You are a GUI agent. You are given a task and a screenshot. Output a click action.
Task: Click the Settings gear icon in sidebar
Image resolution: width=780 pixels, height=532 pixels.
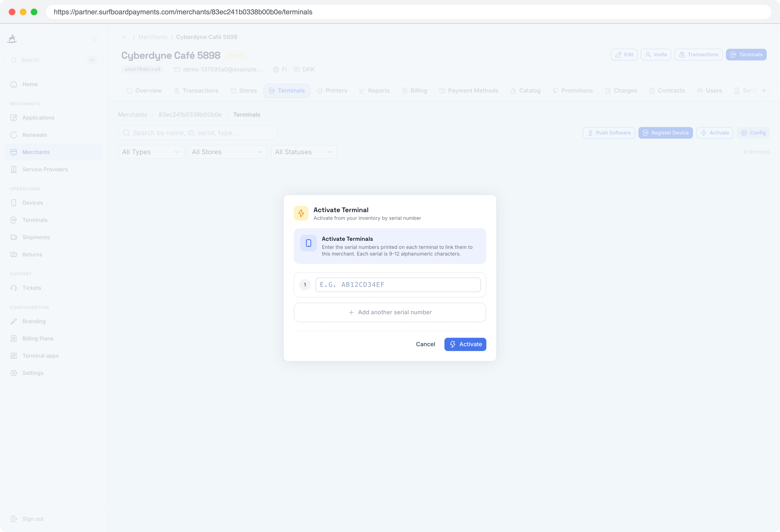tap(14, 373)
